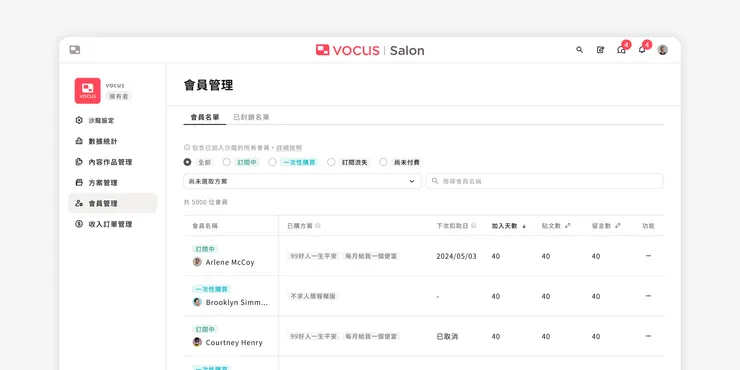Image resolution: width=740 pixels, height=370 pixels.
Task: Select the 全部 radio button
Action: 187,162
